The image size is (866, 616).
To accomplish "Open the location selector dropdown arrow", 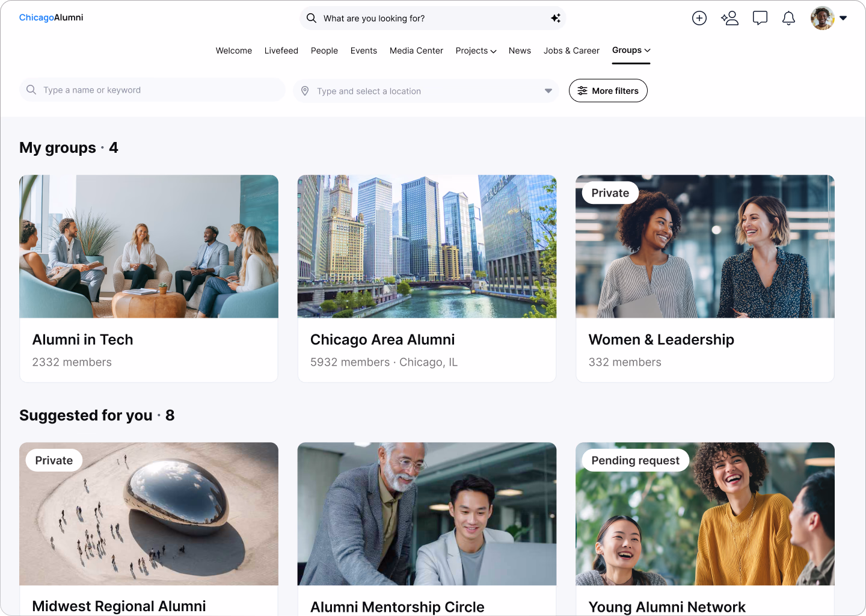I will coord(548,91).
